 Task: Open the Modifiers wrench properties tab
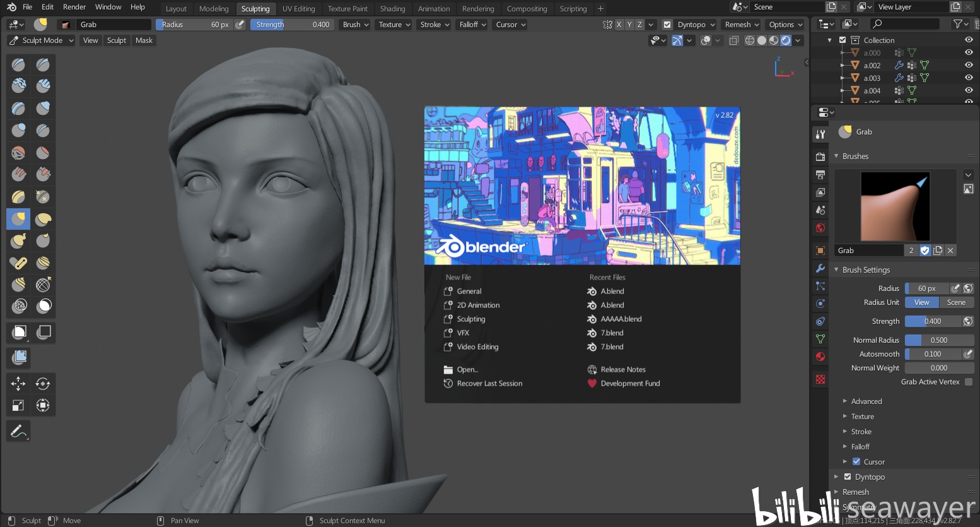tap(820, 268)
